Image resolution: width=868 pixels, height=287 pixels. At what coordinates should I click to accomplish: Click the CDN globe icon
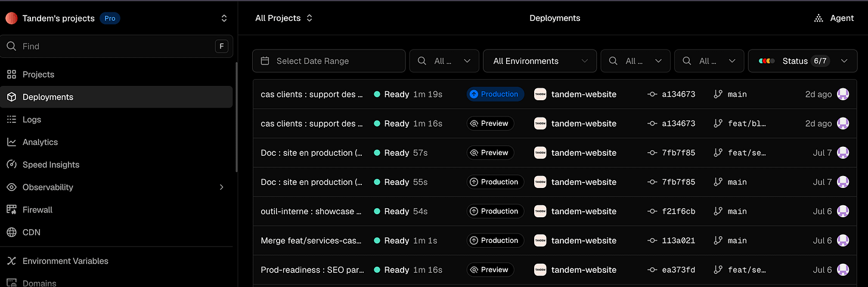pos(11,232)
